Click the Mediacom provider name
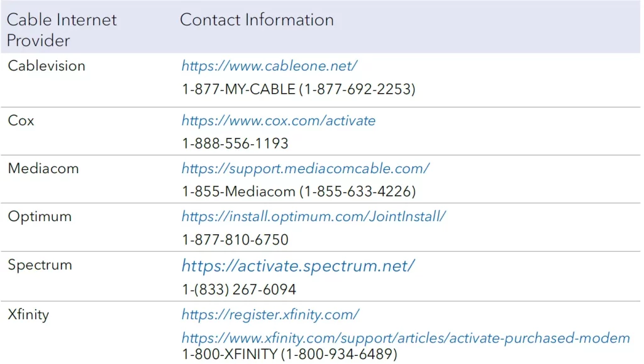The width and height of the screenshot is (644, 364). 43,169
